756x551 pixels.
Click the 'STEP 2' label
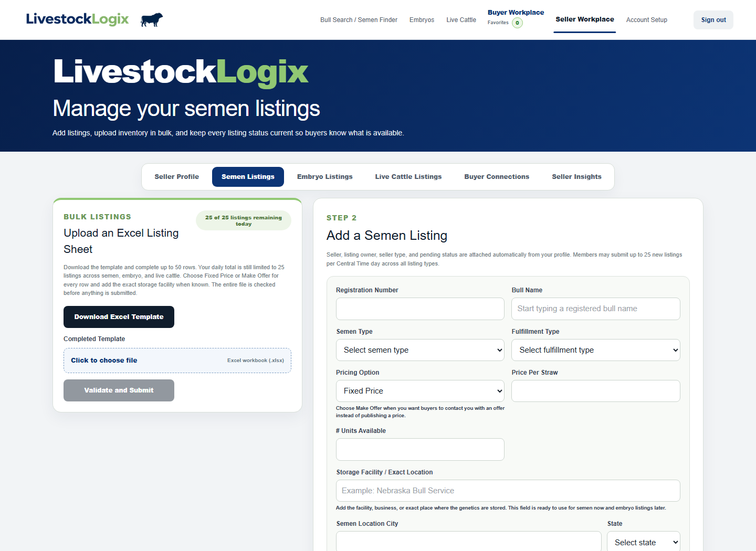[x=342, y=218]
